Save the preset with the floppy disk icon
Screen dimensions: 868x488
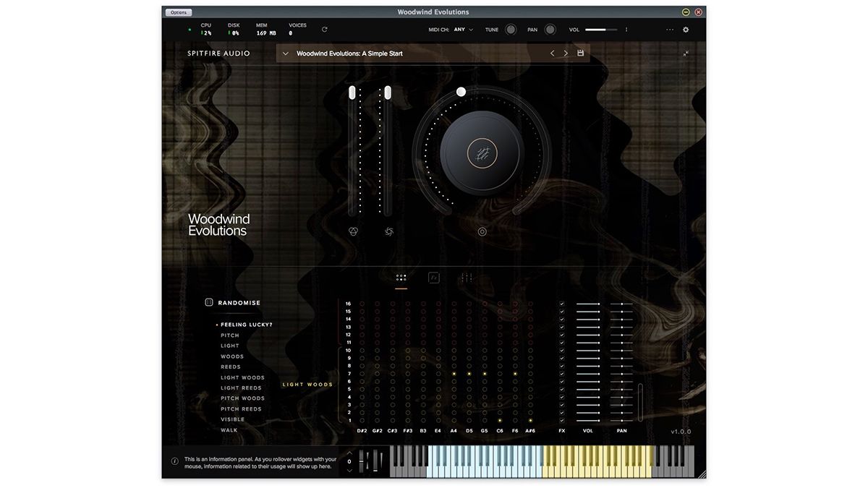(580, 53)
